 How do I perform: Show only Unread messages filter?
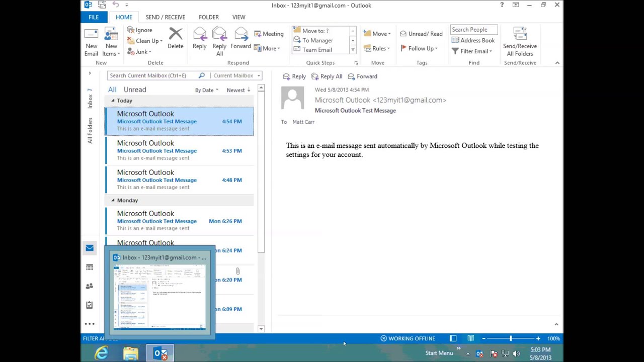point(135,89)
